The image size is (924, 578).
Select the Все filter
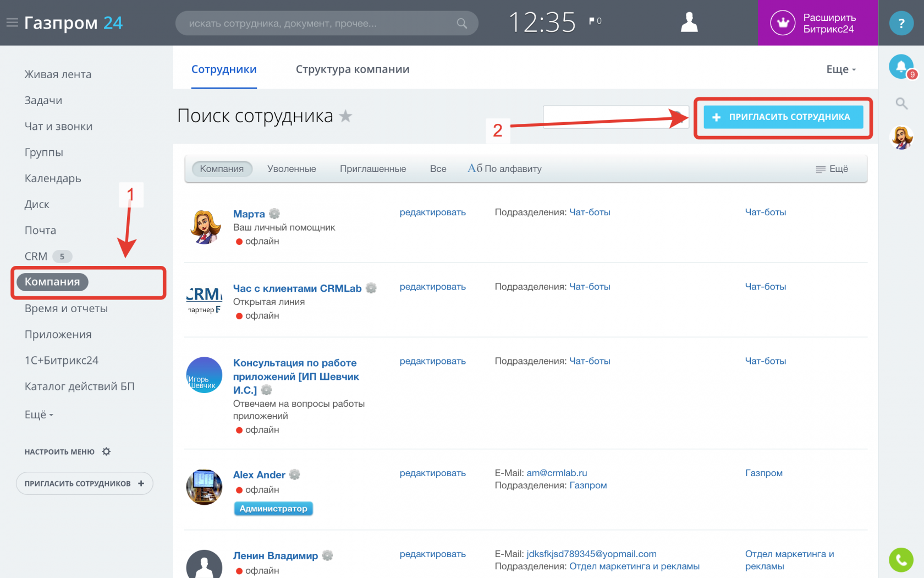(x=438, y=169)
